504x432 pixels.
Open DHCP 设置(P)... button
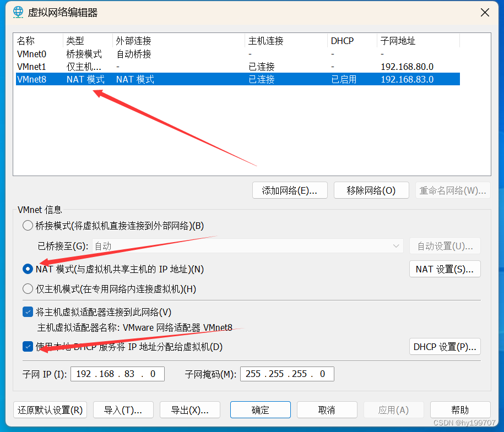(445, 347)
